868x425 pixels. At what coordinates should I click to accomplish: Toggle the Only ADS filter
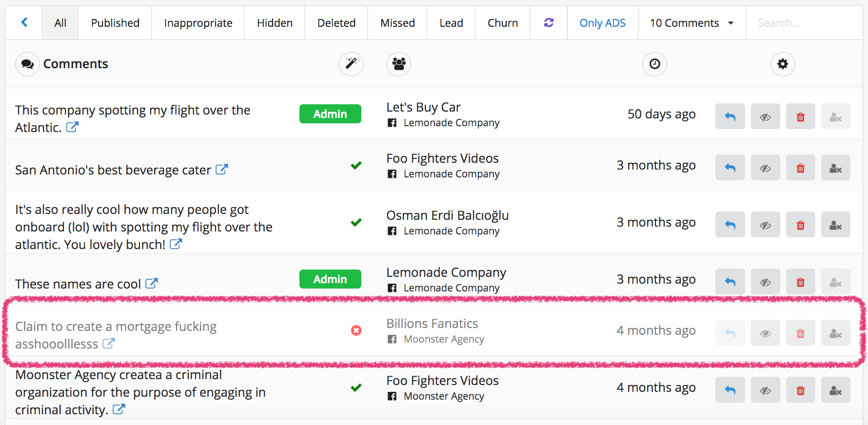[602, 23]
